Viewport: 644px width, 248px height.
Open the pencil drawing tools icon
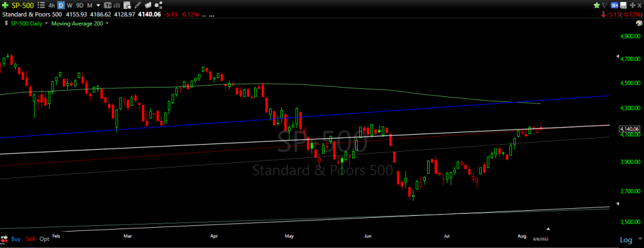(137, 5)
